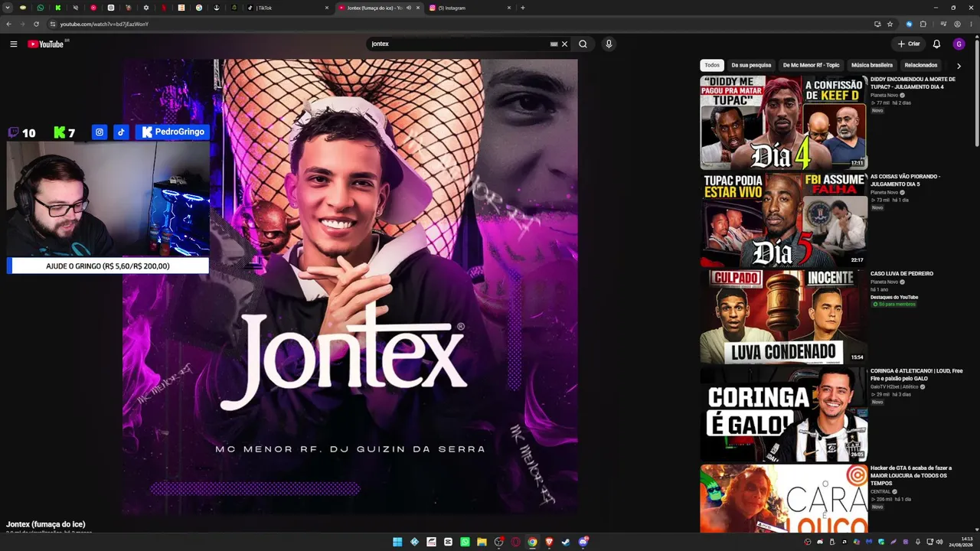
Task: Run search with magnifying glass button
Action: pos(583,44)
